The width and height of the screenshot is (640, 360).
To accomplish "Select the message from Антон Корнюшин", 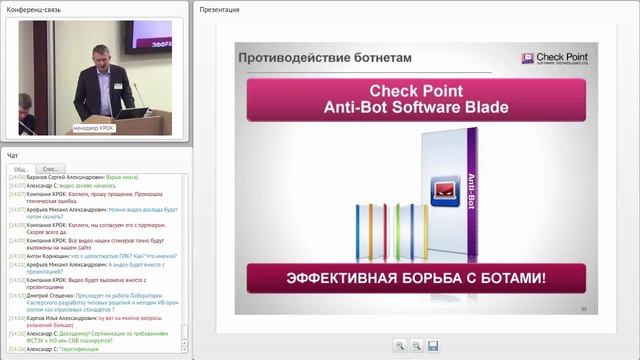I will (x=93, y=256).
